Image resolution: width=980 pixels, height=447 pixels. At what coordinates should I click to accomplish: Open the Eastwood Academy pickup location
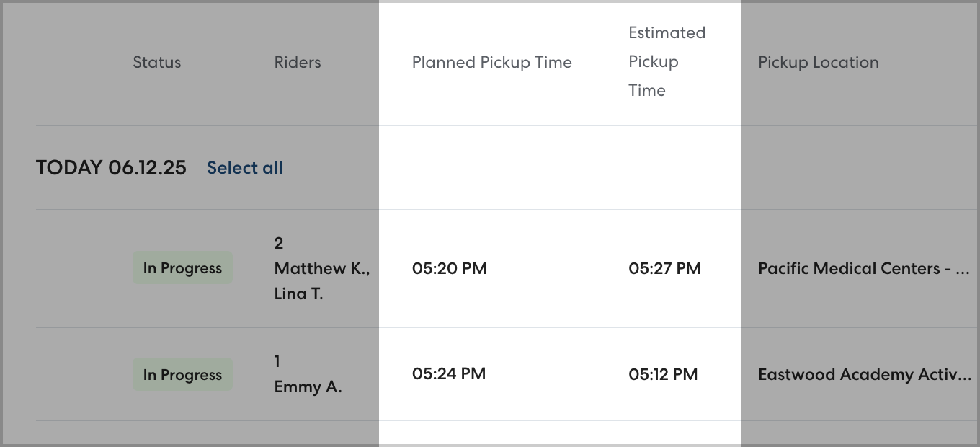(864, 375)
